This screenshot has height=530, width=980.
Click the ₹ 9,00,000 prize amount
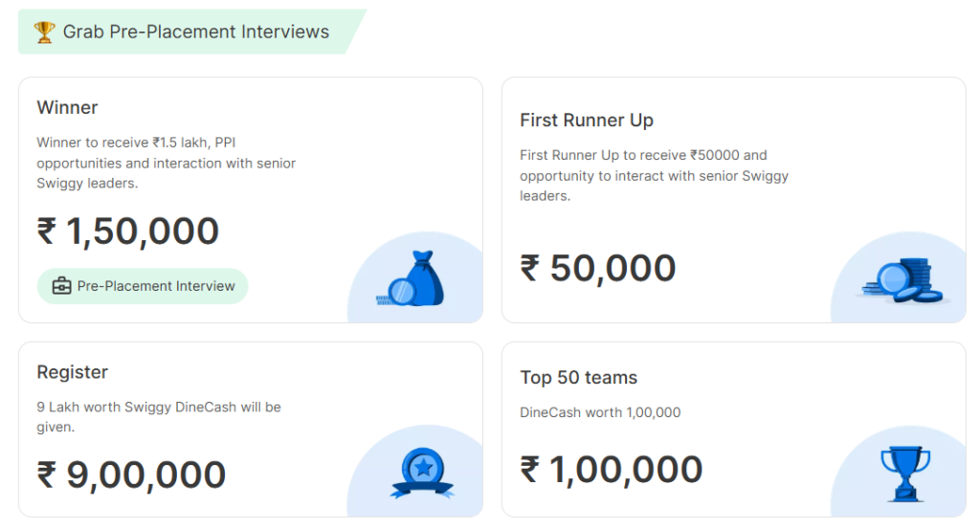click(x=131, y=475)
